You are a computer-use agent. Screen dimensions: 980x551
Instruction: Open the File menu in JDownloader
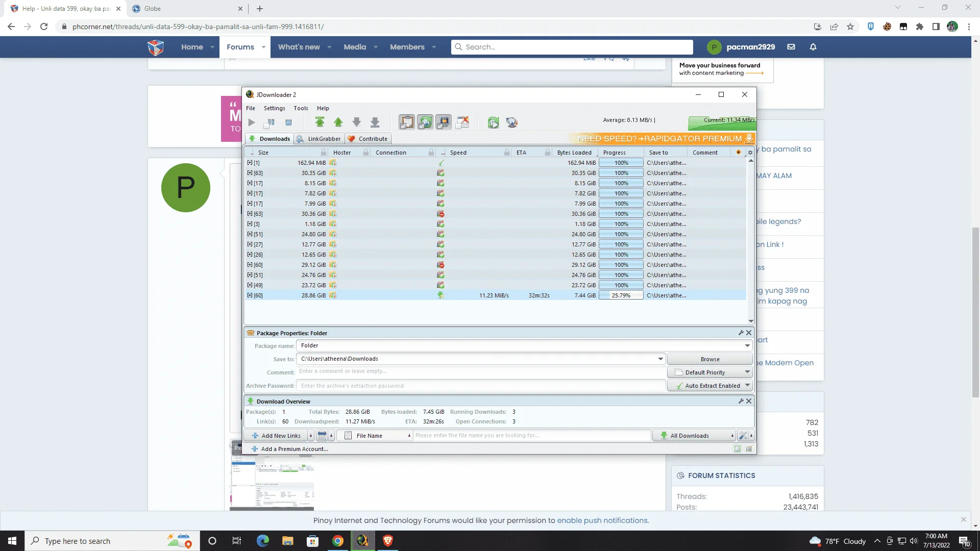click(x=251, y=108)
